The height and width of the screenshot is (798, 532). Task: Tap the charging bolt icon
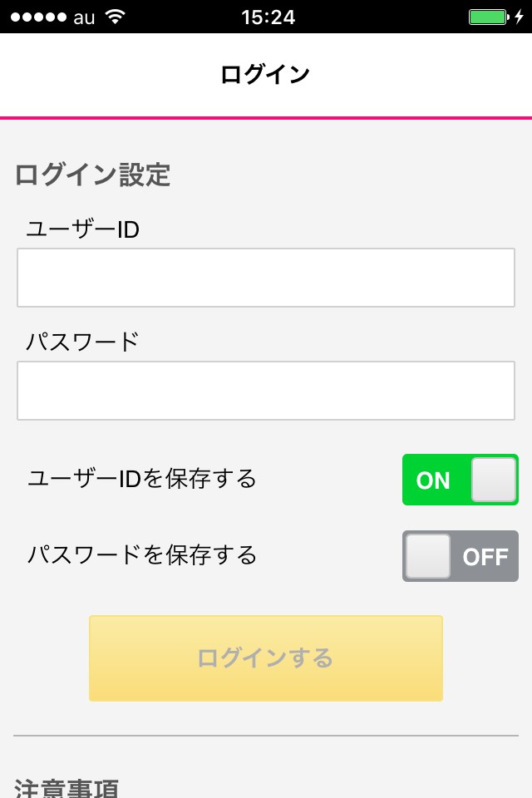pos(519,17)
